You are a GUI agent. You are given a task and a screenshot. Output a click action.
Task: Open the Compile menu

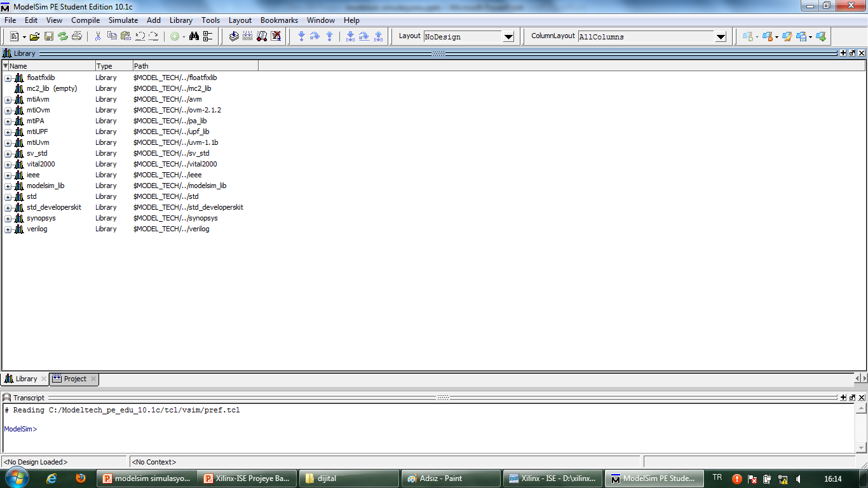point(85,20)
